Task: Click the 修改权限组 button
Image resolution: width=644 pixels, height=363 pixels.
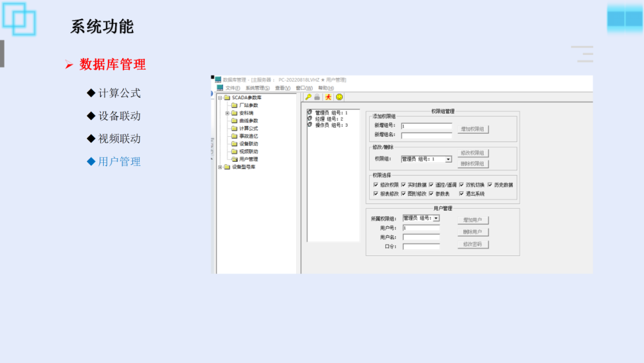Action: pos(473,153)
